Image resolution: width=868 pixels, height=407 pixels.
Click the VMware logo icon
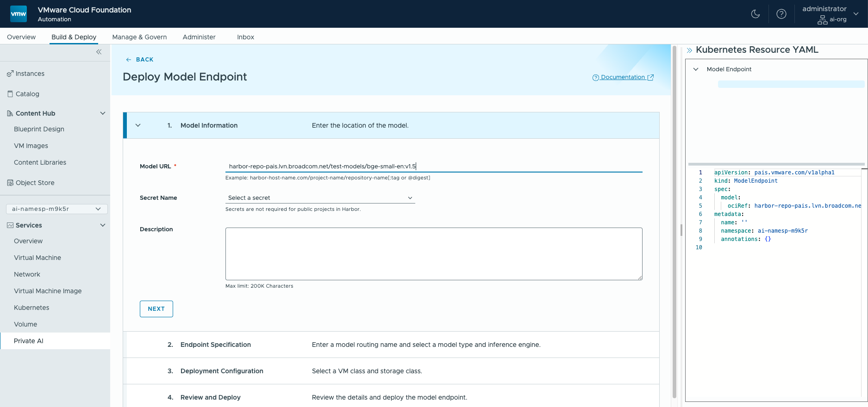tap(19, 14)
